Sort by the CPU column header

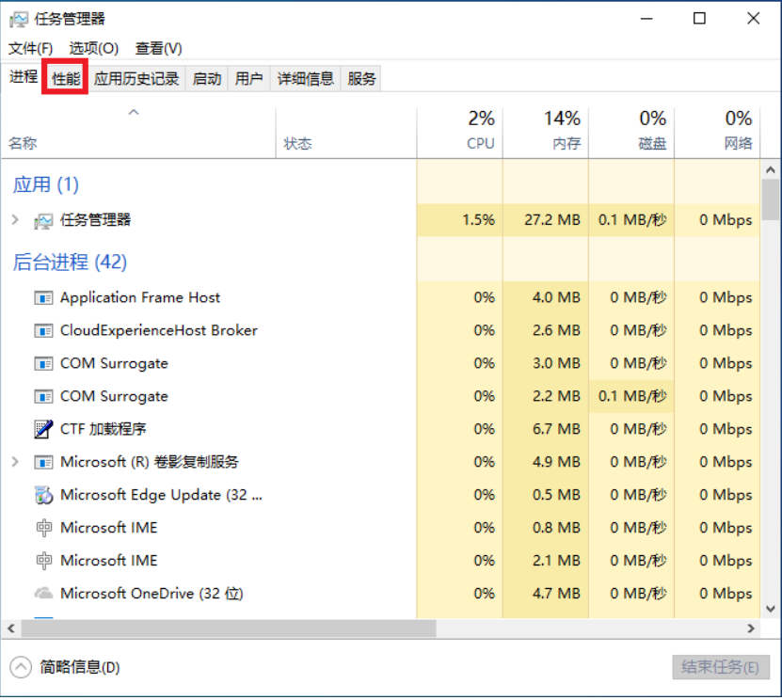pyautogui.click(x=460, y=133)
